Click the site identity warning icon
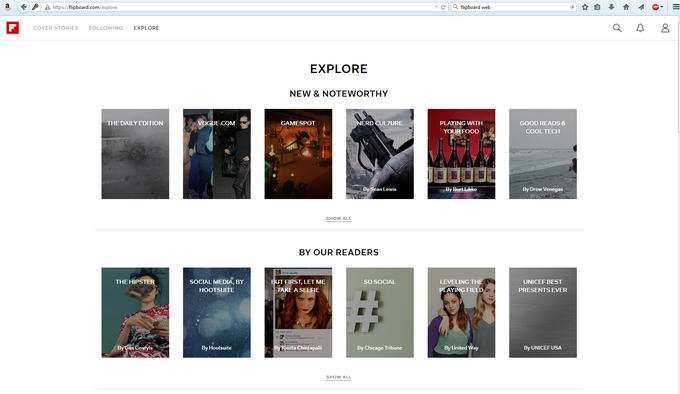 48,7
